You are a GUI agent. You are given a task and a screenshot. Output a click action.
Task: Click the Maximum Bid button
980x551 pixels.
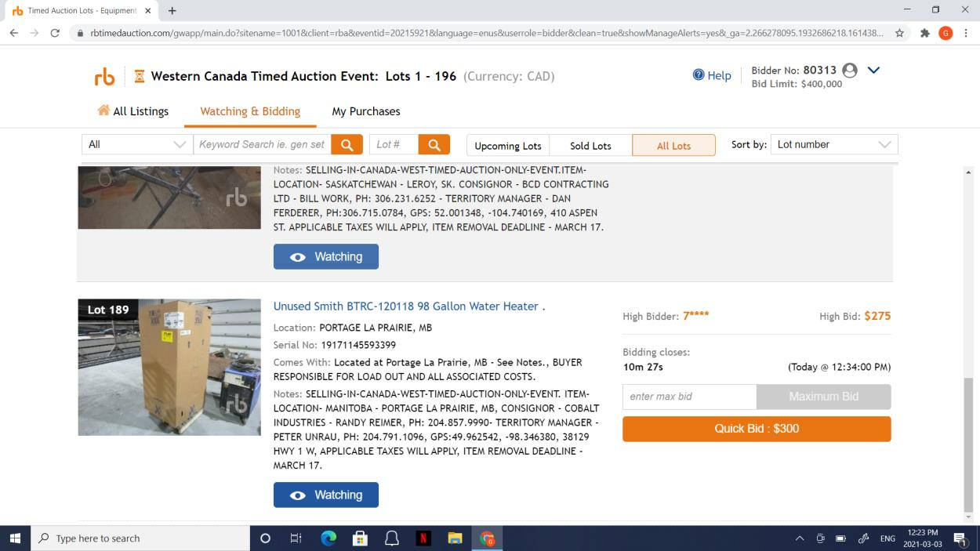point(824,397)
